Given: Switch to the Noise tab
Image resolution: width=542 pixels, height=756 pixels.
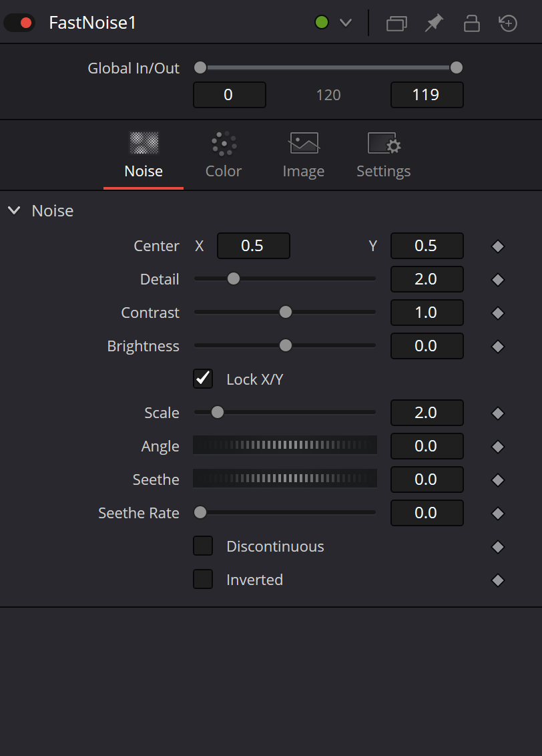Looking at the screenshot, I should coord(144,156).
